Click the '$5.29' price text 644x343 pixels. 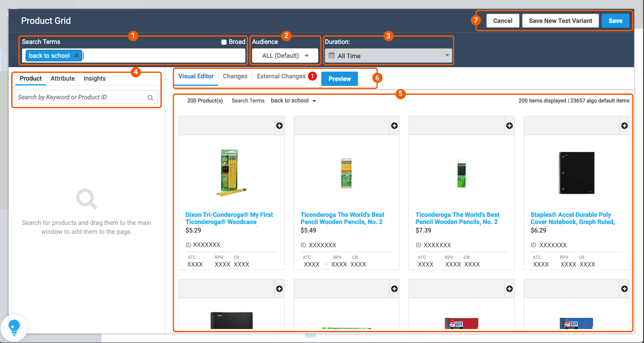tap(194, 230)
